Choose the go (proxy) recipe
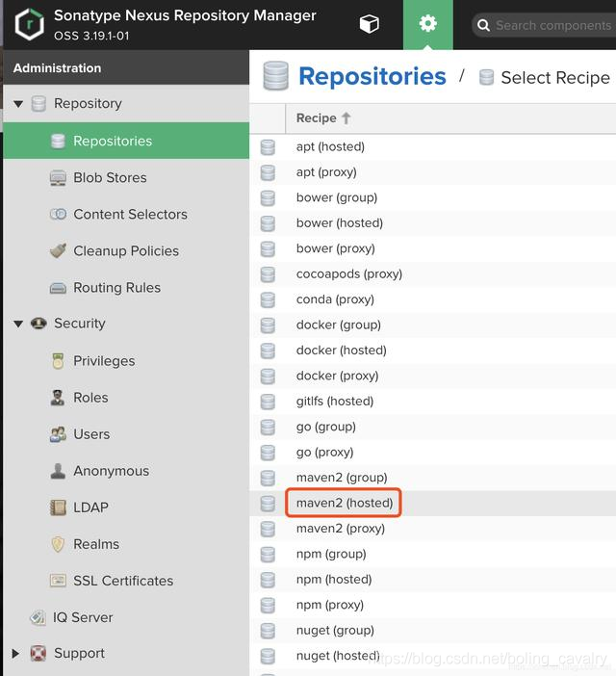 (432, 453)
